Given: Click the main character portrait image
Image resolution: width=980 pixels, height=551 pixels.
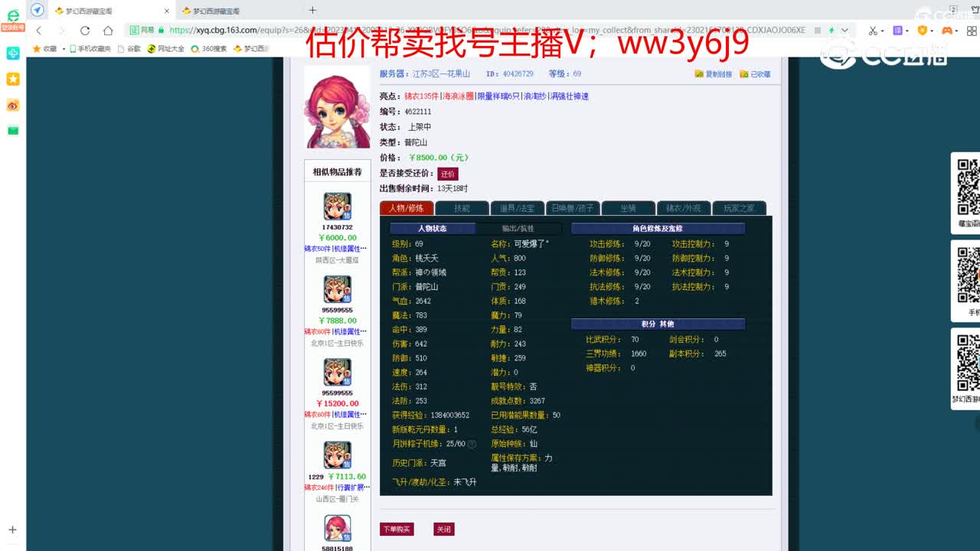Looking at the screenshot, I should coord(337,107).
